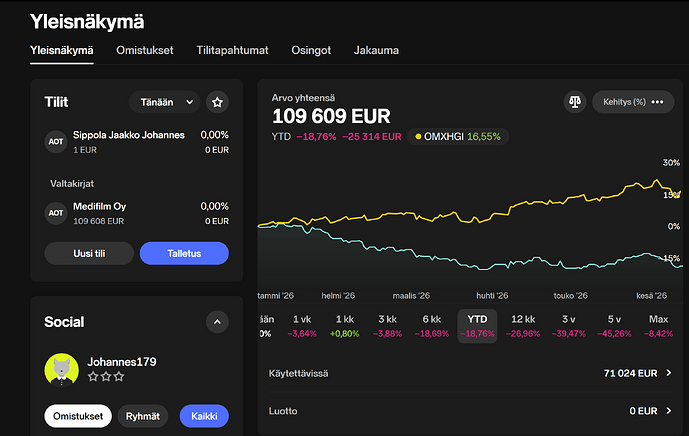Click the Uusi tili button
The image size is (689, 436).
tap(89, 254)
